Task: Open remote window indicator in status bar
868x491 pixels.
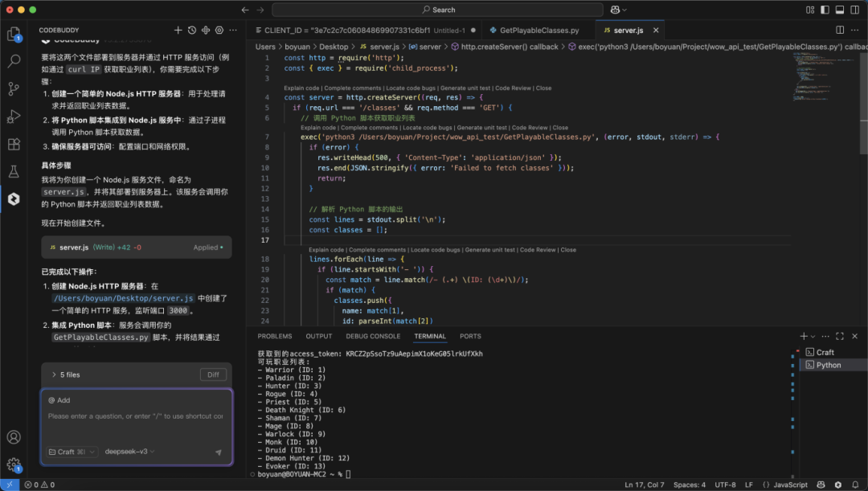Action: pyautogui.click(x=10, y=485)
